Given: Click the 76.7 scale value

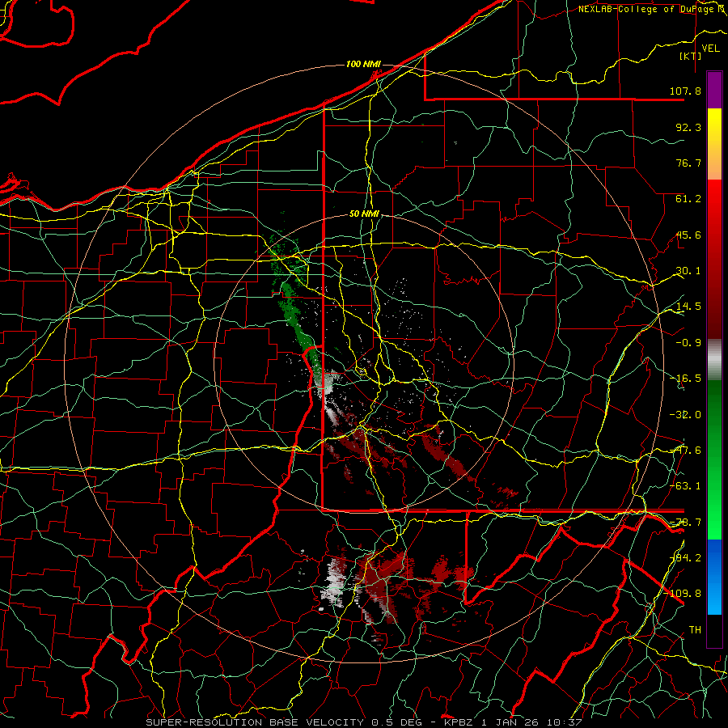Looking at the screenshot, I should click(x=688, y=163).
